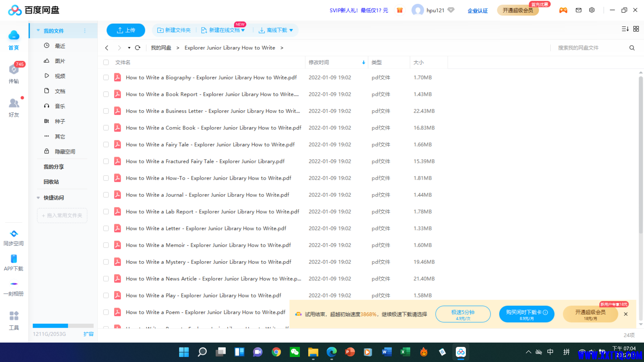Check the Mystery PDF checkbox
The height and width of the screenshot is (362, 644).
pos(106,262)
